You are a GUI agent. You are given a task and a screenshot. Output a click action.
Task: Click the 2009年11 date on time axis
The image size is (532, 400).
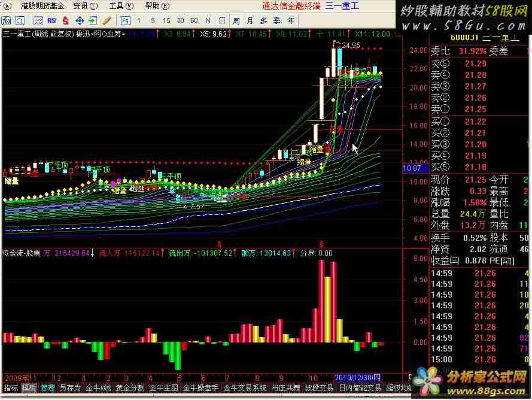[21, 378]
